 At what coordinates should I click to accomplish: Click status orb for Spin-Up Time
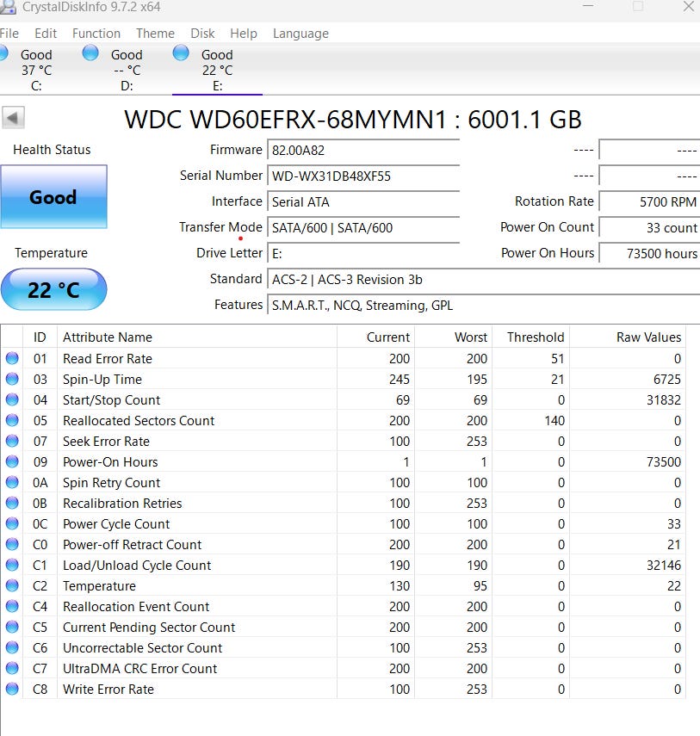12,380
